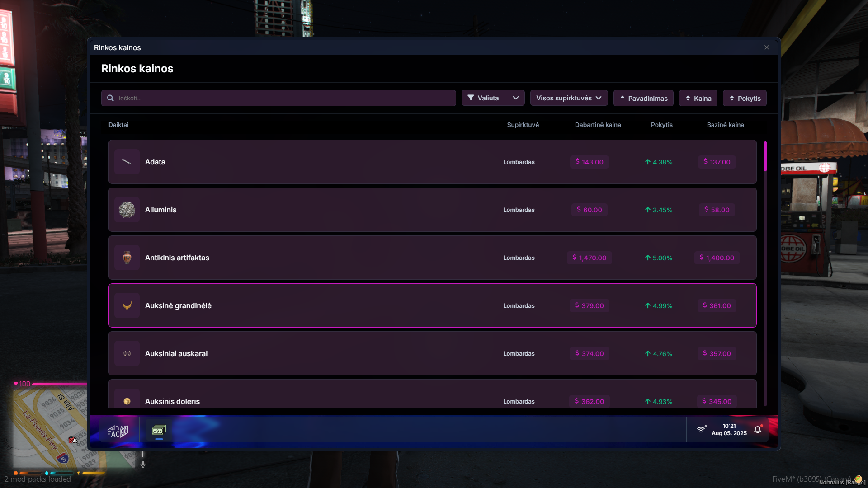Open the cash money app in taskbar
The width and height of the screenshot is (868, 488).
point(159,430)
